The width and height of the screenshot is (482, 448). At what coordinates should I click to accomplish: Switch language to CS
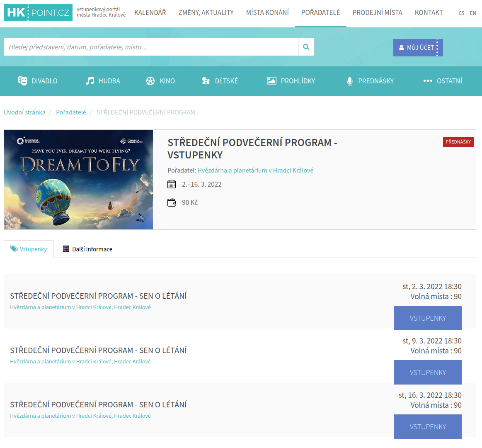pos(461,13)
